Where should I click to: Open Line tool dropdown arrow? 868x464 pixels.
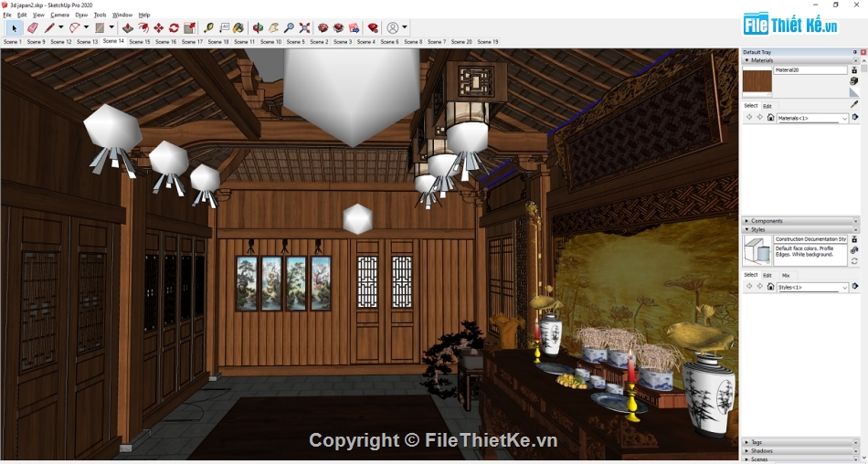click(x=61, y=27)
